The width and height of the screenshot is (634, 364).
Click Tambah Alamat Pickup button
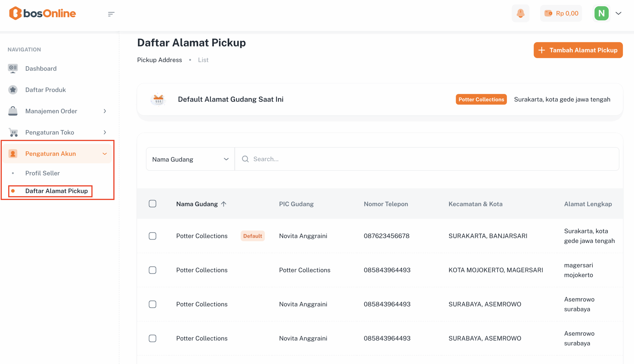[578, 50]
